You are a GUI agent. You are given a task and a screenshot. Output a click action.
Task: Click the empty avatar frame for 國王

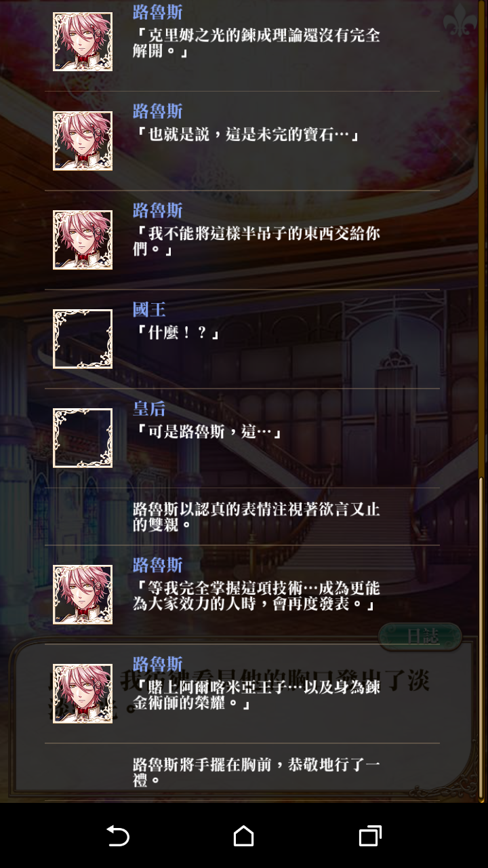click(x=83, y=338)
